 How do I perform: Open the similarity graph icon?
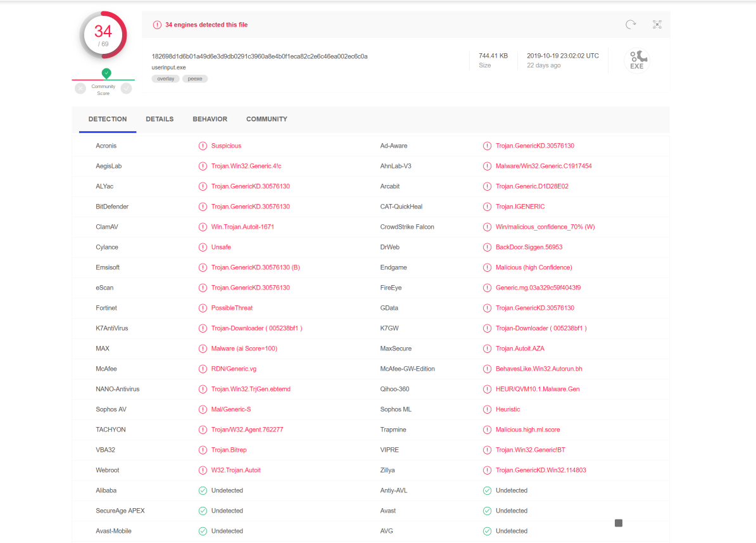coord(657,24)
